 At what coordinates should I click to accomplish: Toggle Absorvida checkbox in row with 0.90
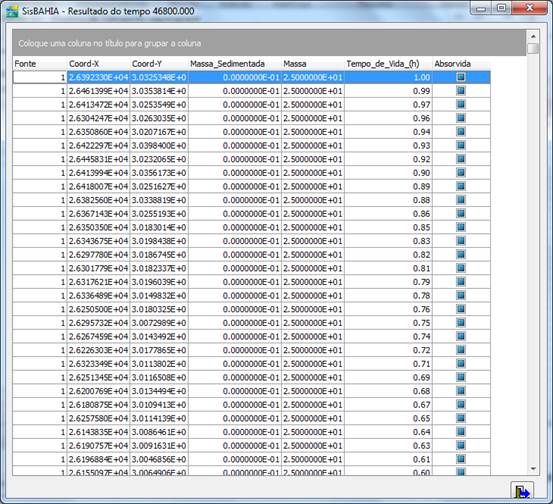[461, 172]
